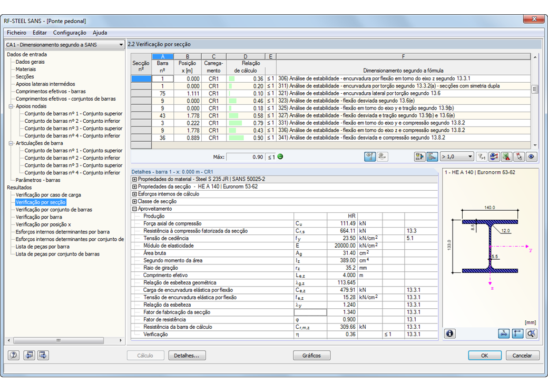Click the jump to RFEM model icon

pyautogui.click(x=419, y=157)
